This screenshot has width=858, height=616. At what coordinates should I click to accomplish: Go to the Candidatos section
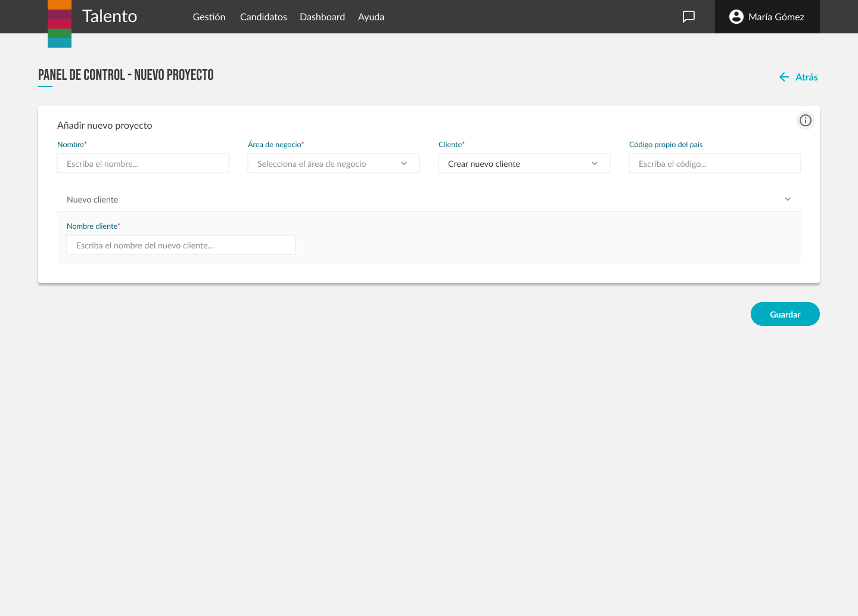point(263,17)
